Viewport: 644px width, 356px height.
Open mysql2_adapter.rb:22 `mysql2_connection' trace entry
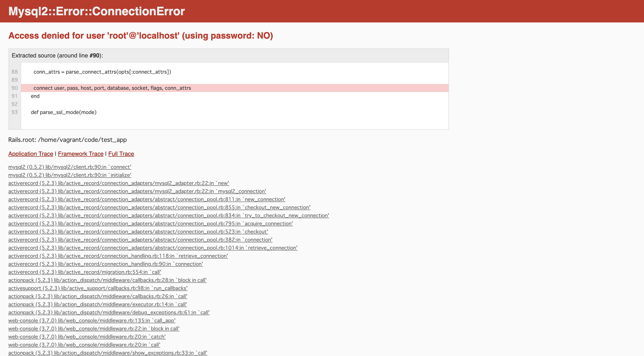coord(137,191)
